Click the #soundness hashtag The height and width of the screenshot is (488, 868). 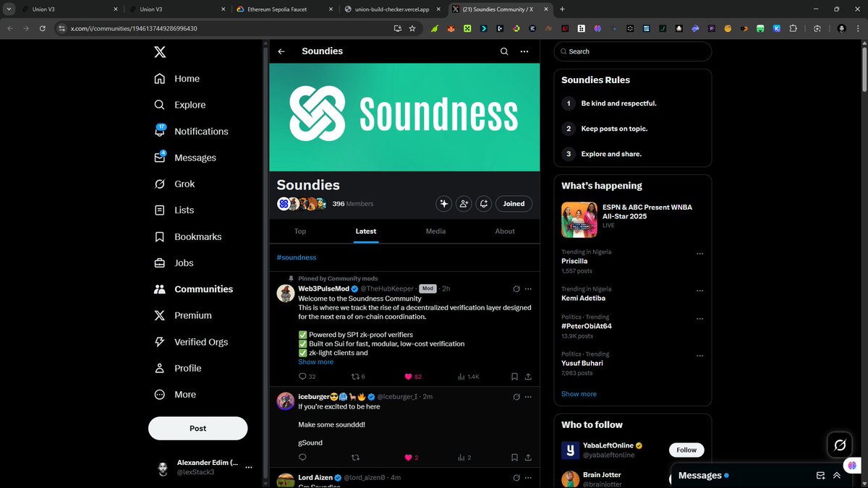tap(297, 257)
